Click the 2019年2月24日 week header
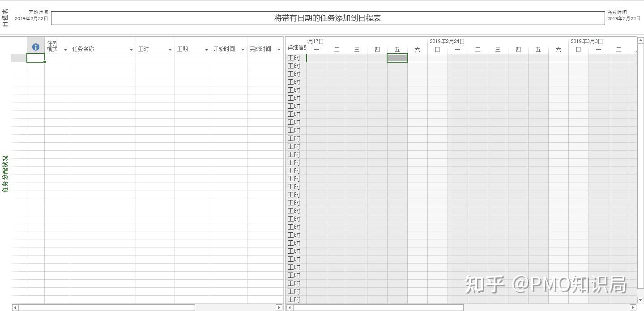The height and width of the screenshot is (311, 644). [x=447, y=41]
